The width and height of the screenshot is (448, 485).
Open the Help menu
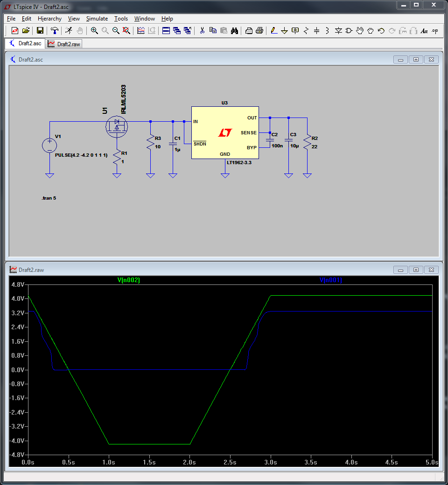point(167,19)
